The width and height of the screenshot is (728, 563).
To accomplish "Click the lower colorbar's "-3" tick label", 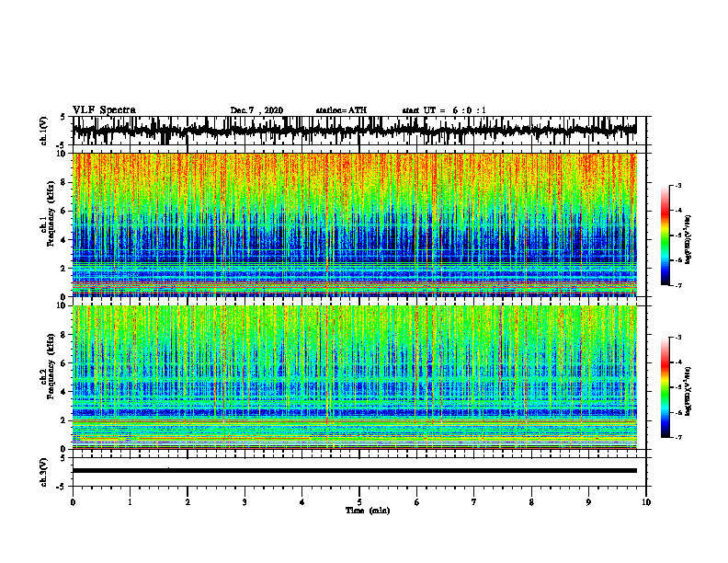I will click(677, 338).
